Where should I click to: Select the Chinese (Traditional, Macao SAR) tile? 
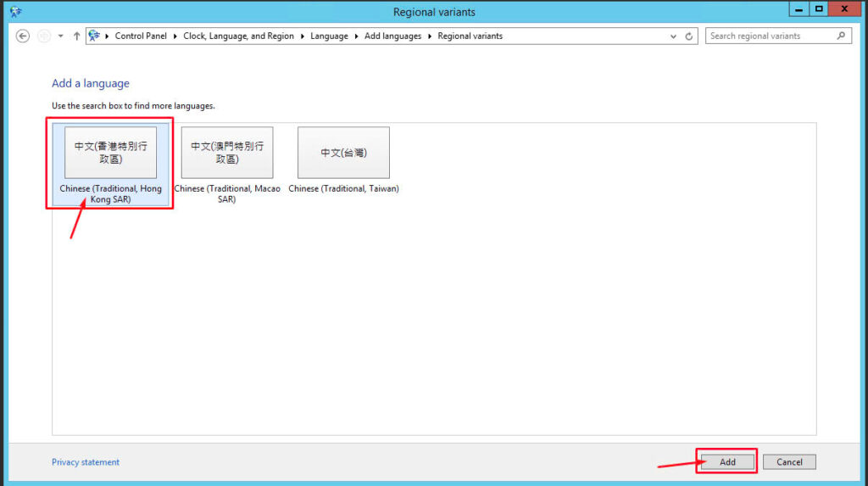pyautogui.click(x=227, y=165)
